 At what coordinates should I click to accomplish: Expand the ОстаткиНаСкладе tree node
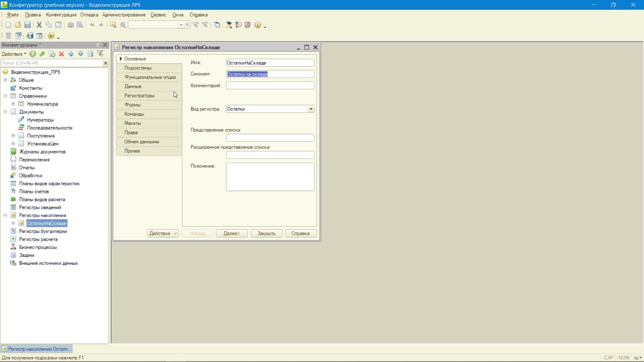click(x=13, y=223)
